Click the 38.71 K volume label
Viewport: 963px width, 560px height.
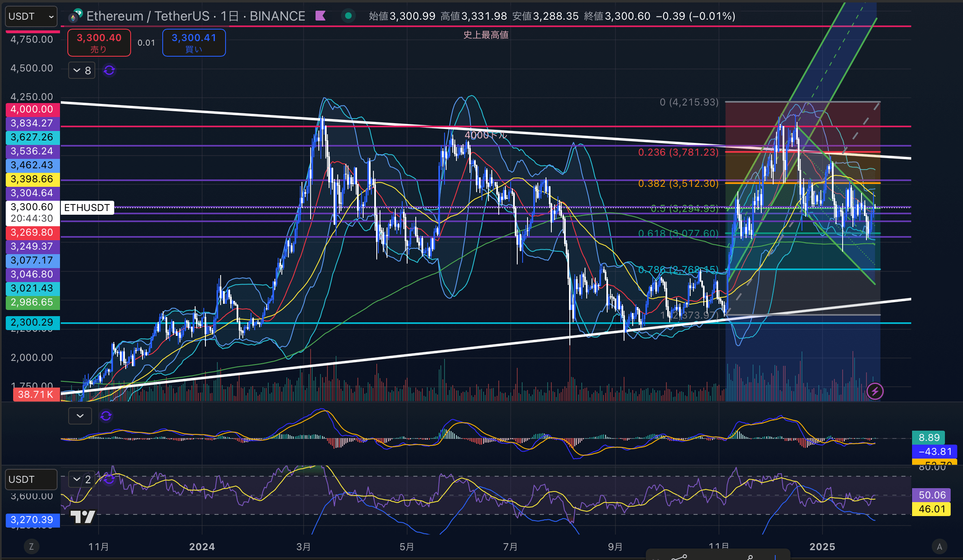click(x=36, y=395)
